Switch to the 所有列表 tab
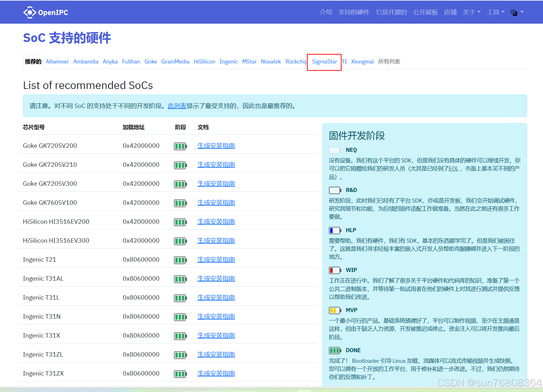This screenshot has width=543, height=392. 389,62
